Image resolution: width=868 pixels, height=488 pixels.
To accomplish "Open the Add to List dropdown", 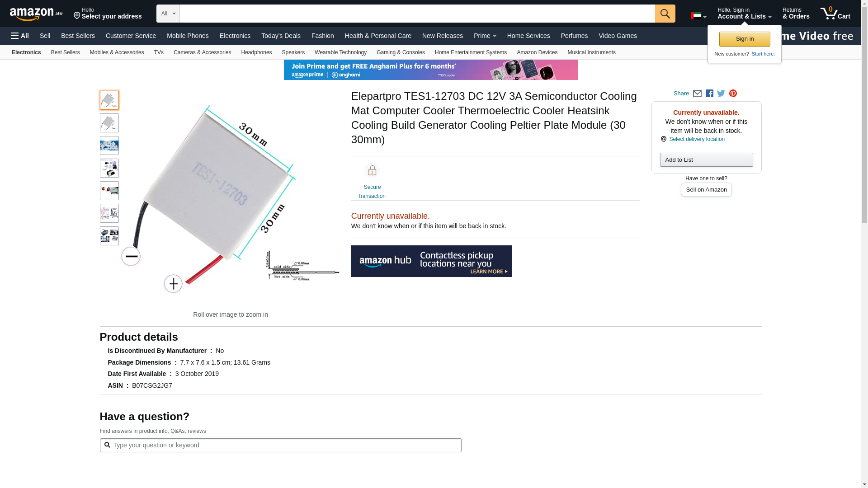I will [x=706, y=160].
